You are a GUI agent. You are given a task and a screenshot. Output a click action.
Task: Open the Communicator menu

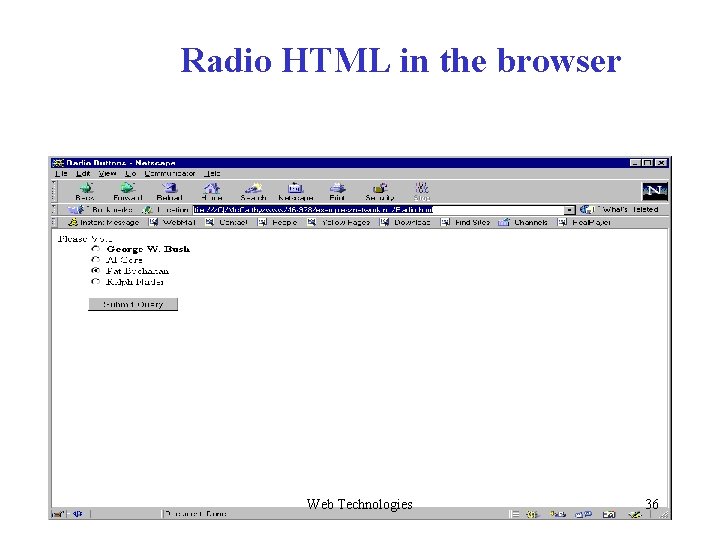tap(169, 174)
